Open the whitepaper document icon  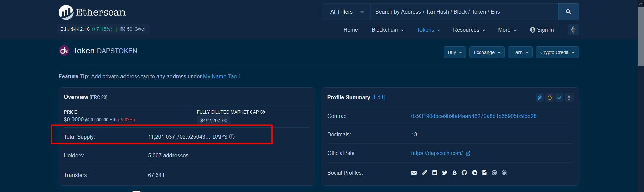click(484, 173)
